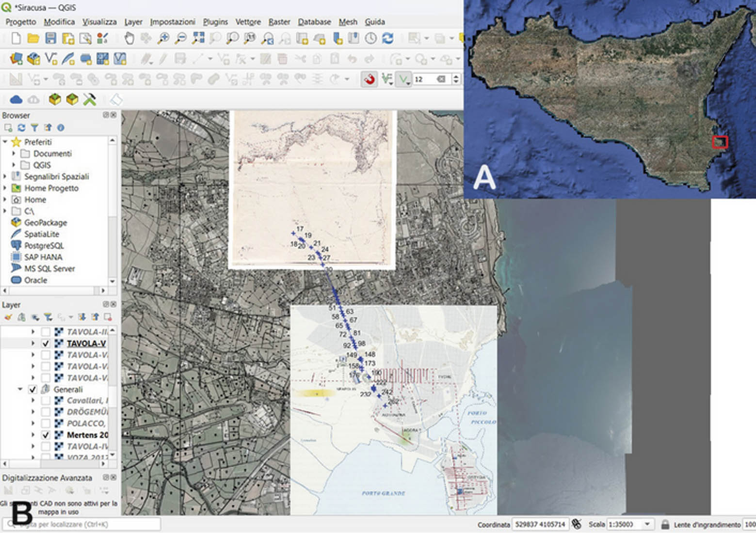The image size is (756, 533).
Task: Select the Pan Map hand tool
Action: click(x=129, y=38)
